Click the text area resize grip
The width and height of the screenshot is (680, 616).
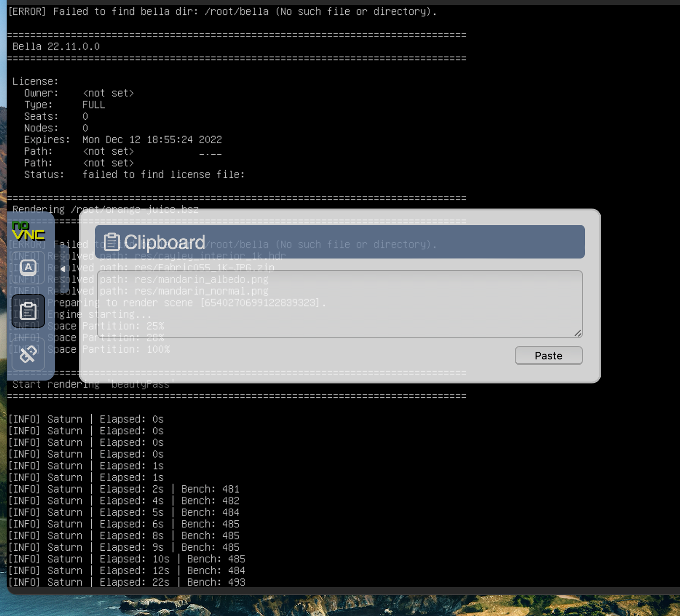pos(578,333)
